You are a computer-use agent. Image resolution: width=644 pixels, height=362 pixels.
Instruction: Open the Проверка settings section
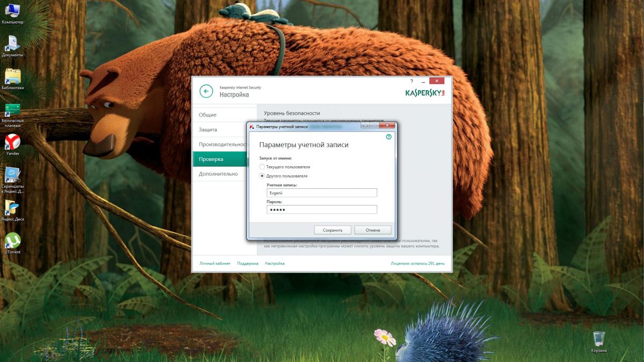[220, 159]
